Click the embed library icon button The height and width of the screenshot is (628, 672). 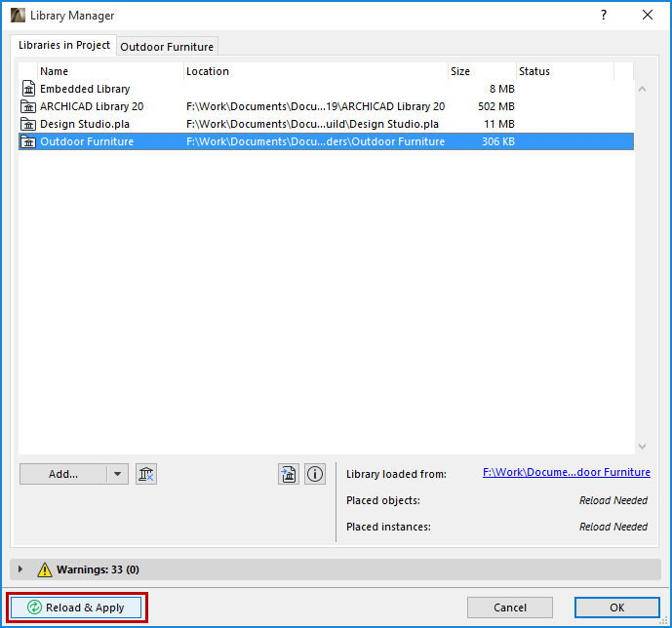(x=289, y=474)
